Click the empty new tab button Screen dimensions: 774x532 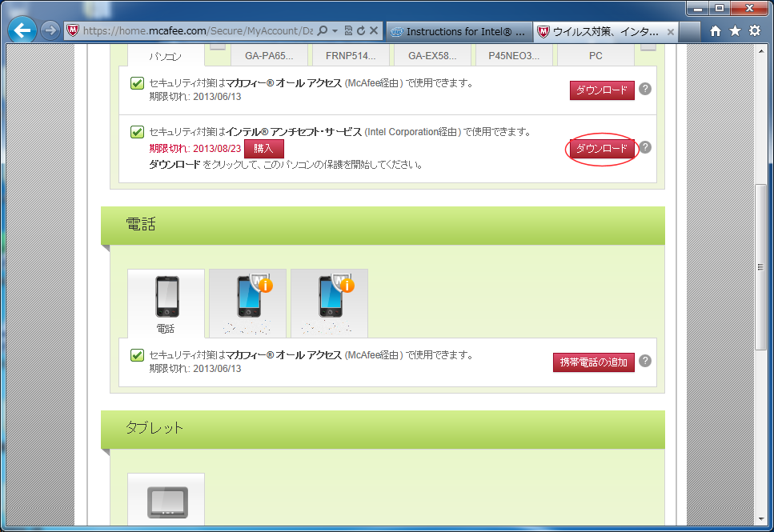690,31
